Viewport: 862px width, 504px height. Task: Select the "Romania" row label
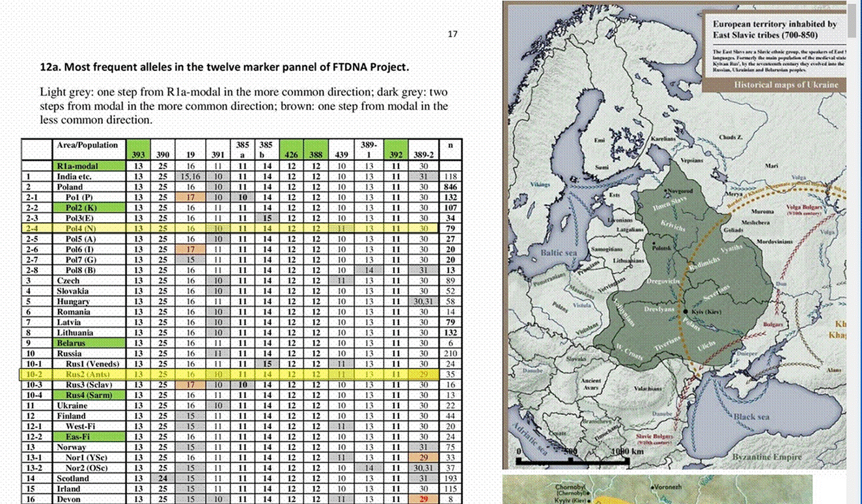pyautogui.click(x=73, y=312)
